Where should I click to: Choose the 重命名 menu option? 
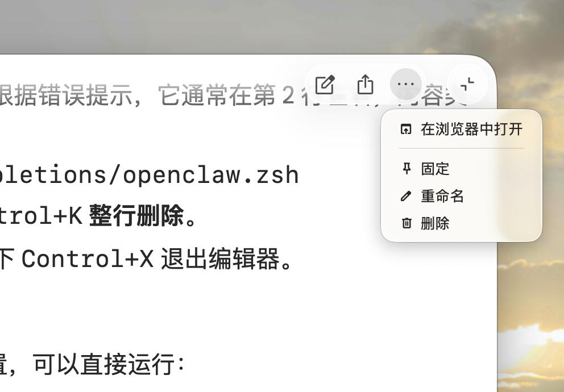(462, 196)
